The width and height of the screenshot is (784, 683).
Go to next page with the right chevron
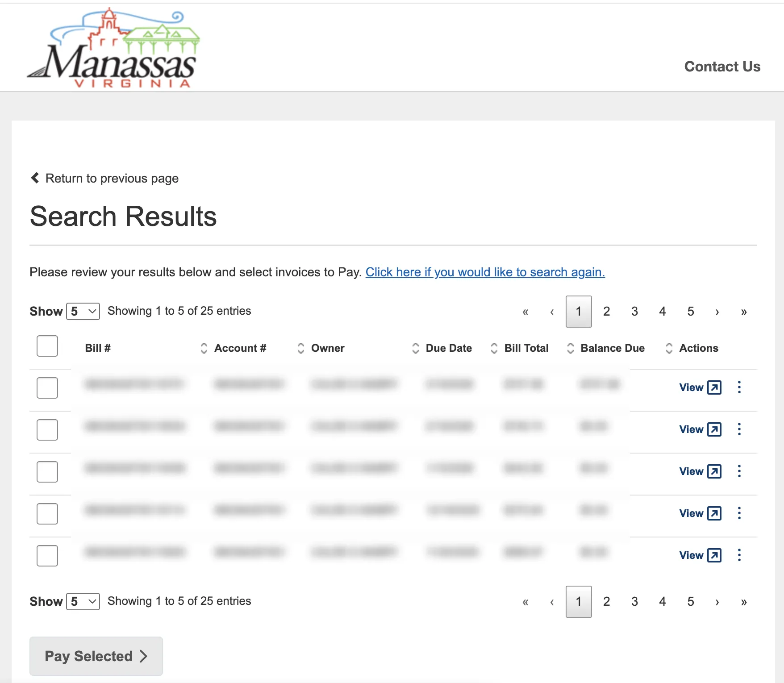pos(717,312)
